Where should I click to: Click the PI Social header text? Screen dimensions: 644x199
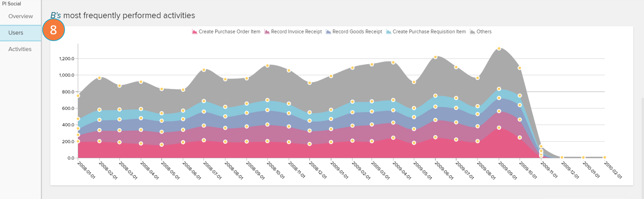(12, 4)
